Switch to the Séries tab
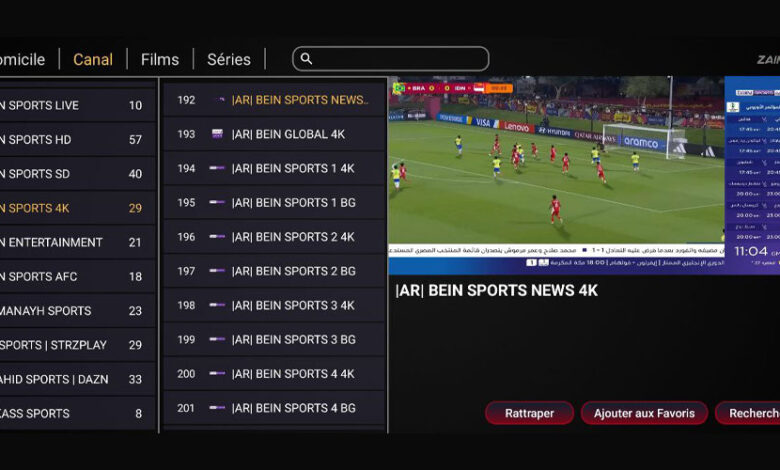The width and height of the screenshot is (780, 470). click(x=229, y=59)
